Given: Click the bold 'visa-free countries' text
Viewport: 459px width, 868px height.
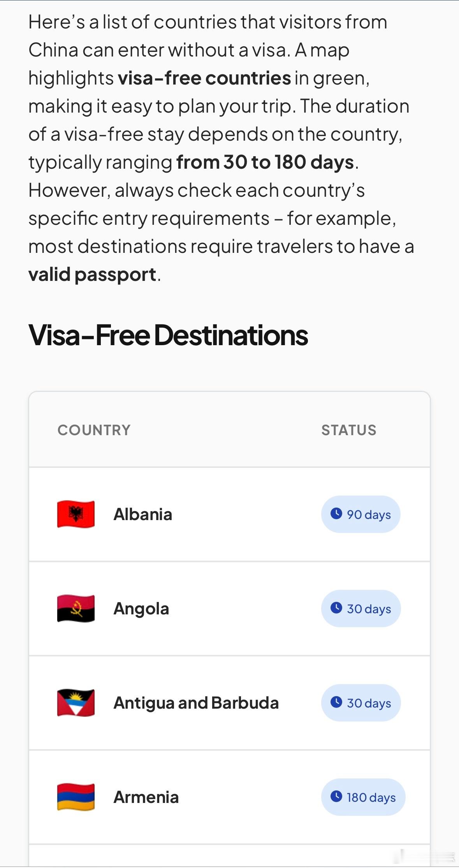Looking at the screenshot, I should tap(204, 78).
